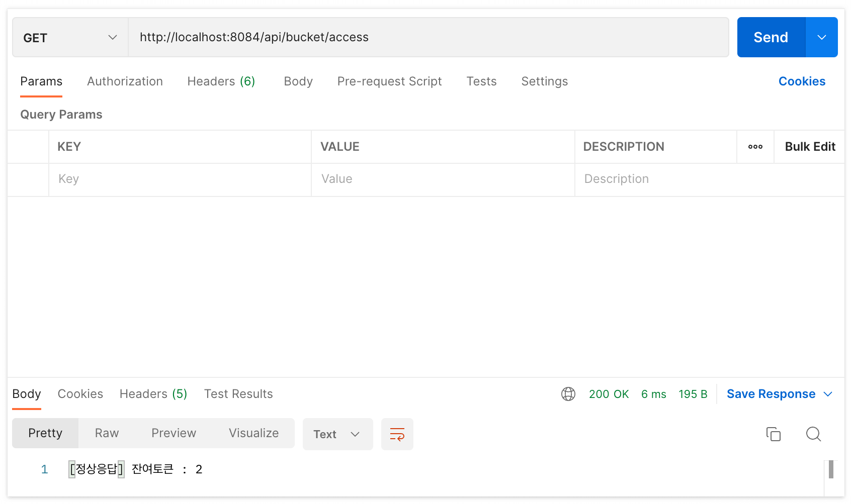Open the response Cookies tab
The height and width of the screenshot is (504, 852).
click(x=80, y=394)
